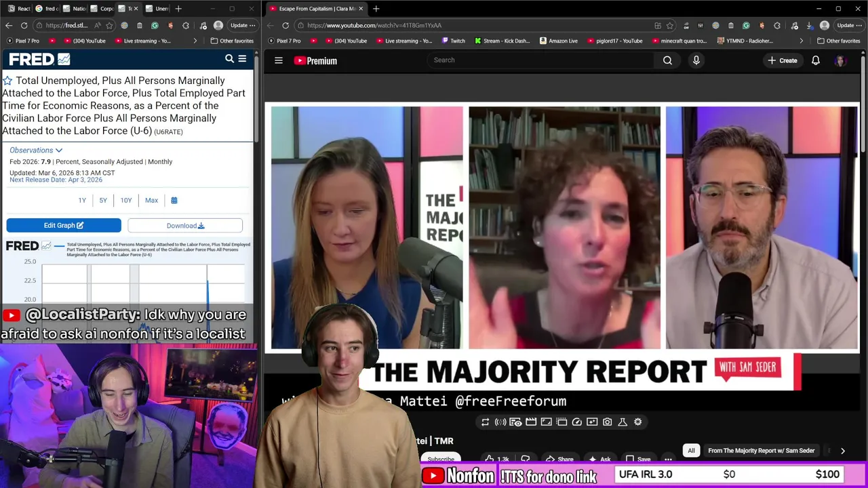Open the FRED site search icon
The height and width of the screenshot is (488, 868).
(229, 59)
